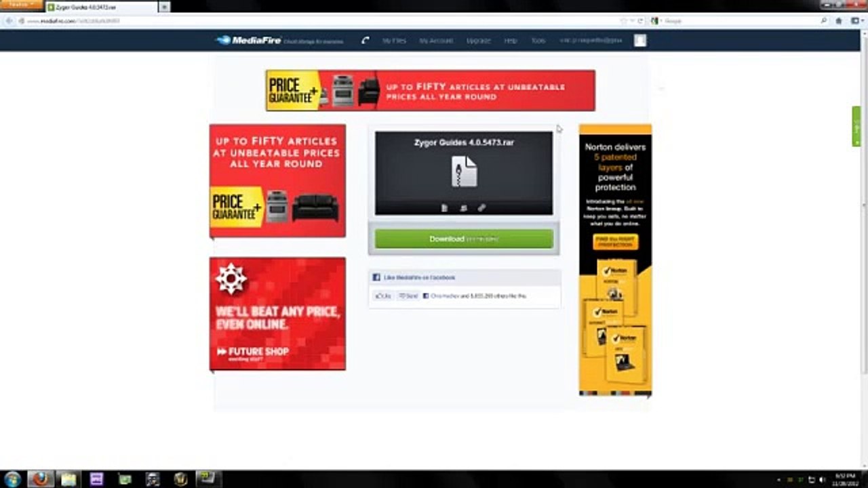The image size is (868, 488).
Task: Open a new tab with the plus button
Action: click(164, 7)
